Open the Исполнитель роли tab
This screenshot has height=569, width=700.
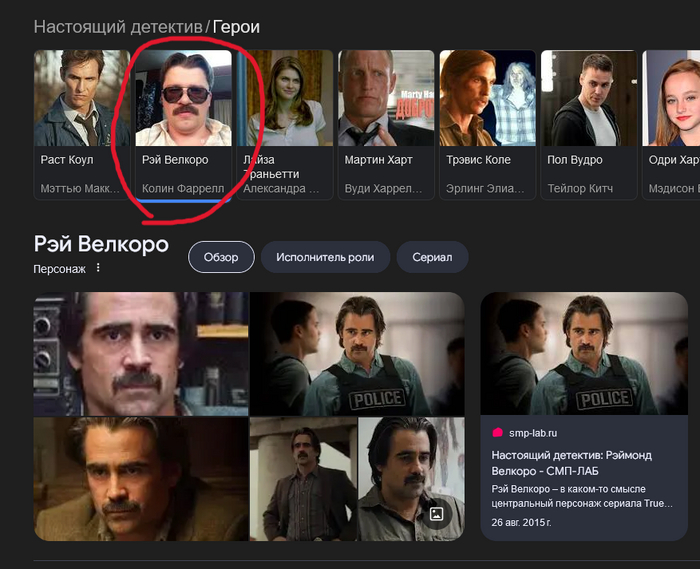325,257
